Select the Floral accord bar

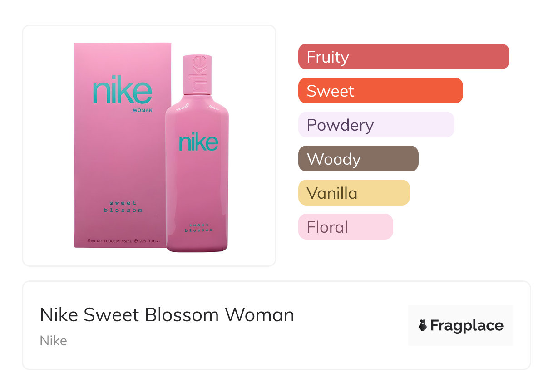pyautogui.click(x=345, y=227)
